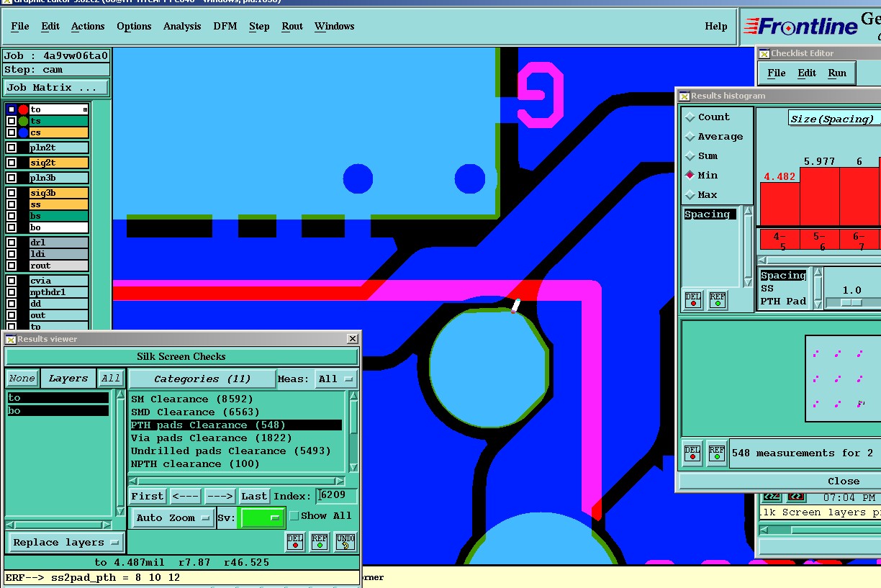Click REF icon beside 548 measurements text

(x=717, y=453)
